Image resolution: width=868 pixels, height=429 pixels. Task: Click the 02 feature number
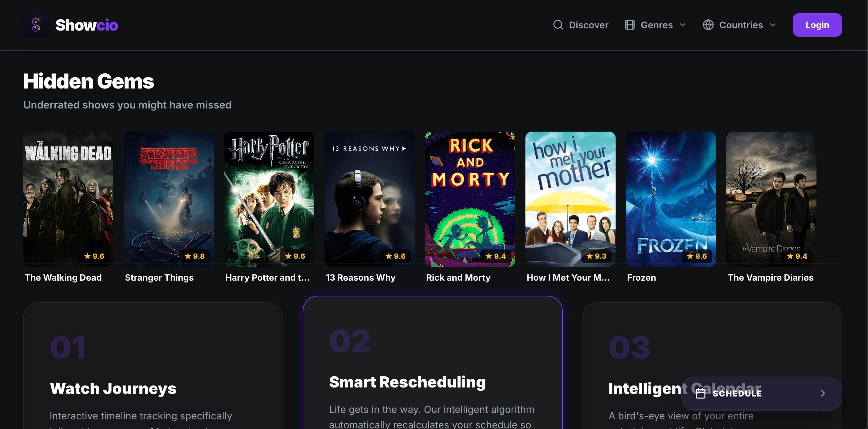(350, 341)
